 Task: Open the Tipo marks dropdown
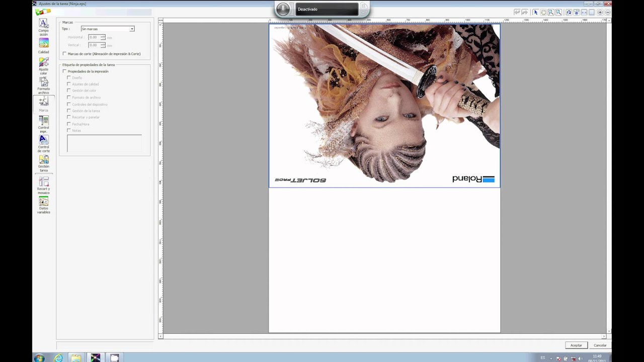point(108,29)
